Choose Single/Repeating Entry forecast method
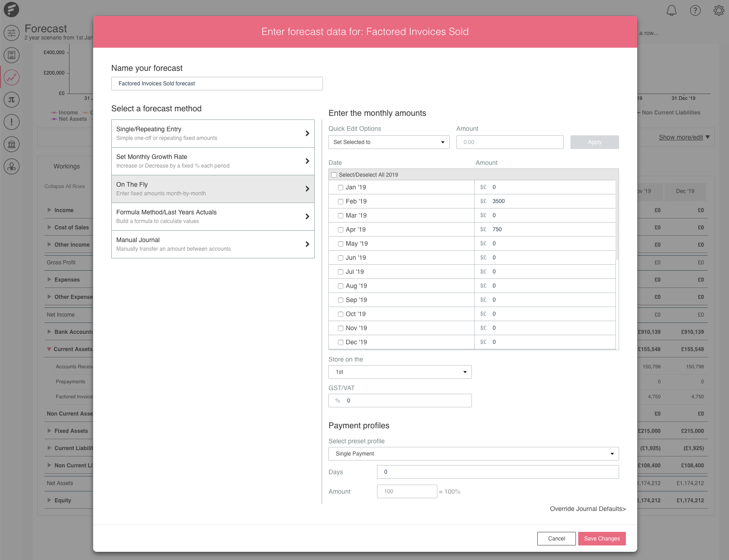The image size is (729, 560). coord(213,134)
